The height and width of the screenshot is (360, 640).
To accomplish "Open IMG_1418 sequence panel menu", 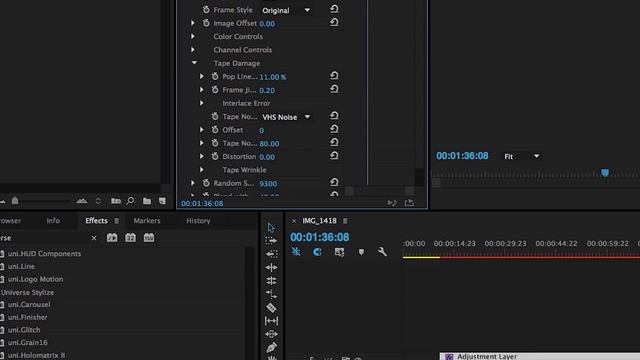I will click(345, 221).
